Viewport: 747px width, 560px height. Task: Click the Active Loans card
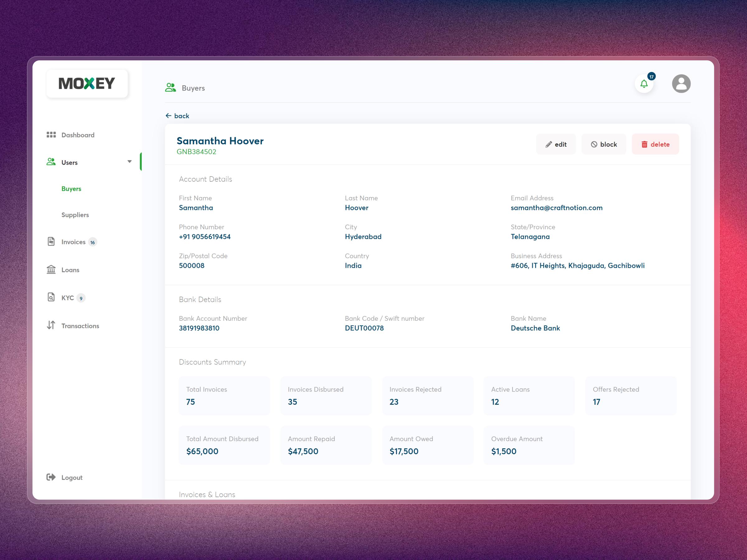tap(529, 396)
